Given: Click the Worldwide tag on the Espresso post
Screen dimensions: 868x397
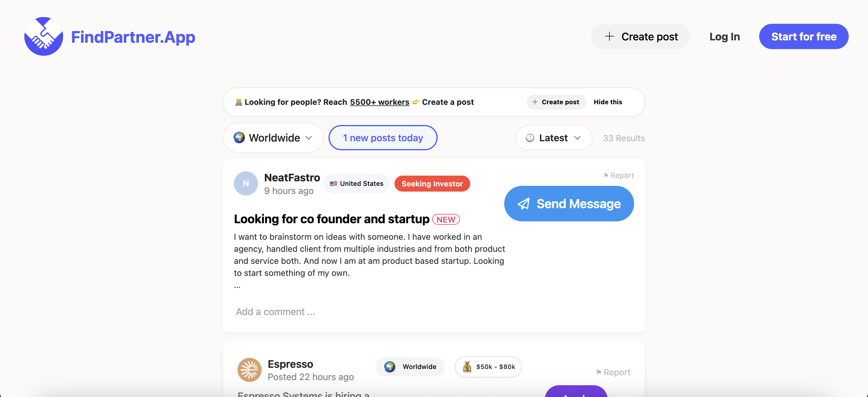Looking at the screenshot, I should coord(410,367).
